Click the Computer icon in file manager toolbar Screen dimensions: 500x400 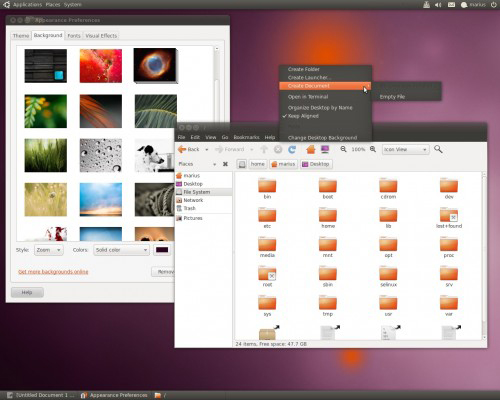click(x=325, y=149)
